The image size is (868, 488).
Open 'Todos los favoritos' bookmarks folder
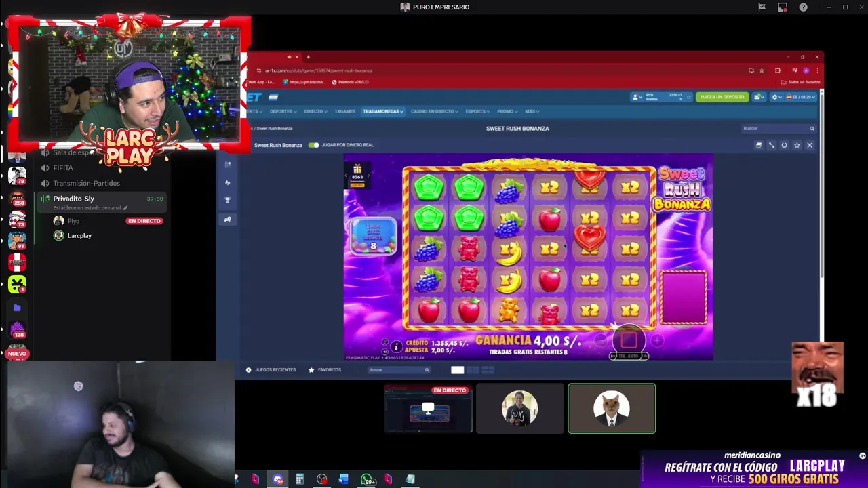coord(801,82)
